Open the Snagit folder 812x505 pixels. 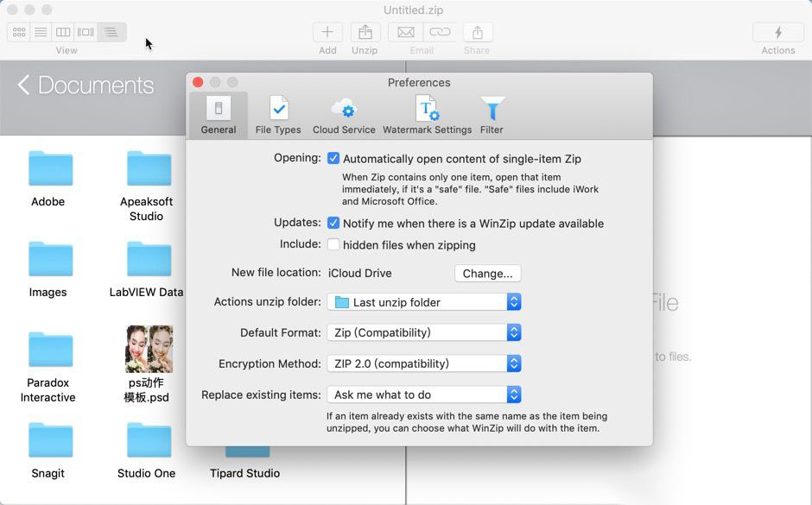point(50,439)
